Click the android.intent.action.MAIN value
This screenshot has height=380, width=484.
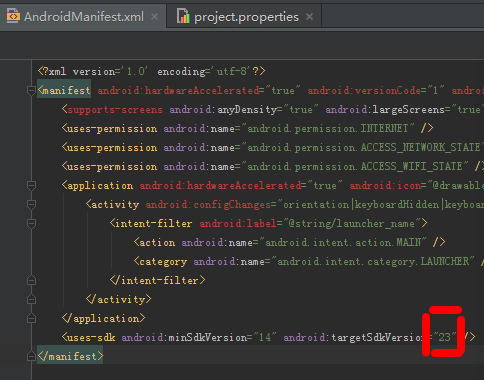(x=343, y=242)
